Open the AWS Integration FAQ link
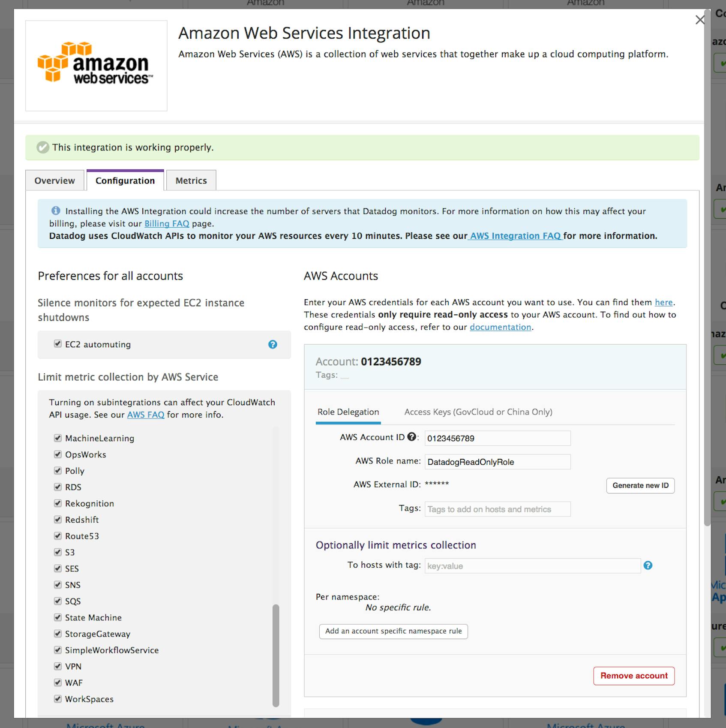This screenshot has width=726, height=728. pyautogui.click(x=514, y=235)
